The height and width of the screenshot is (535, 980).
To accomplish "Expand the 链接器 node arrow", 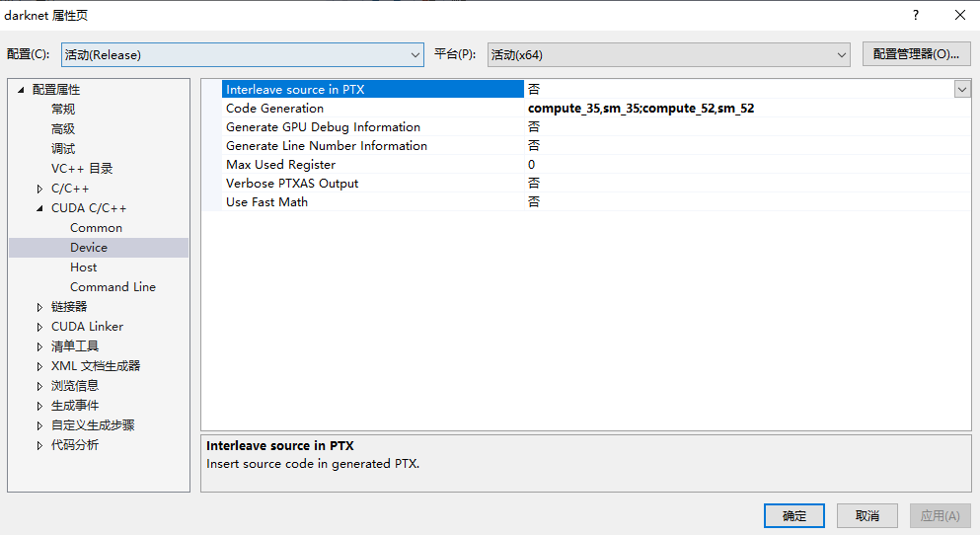I will (39, 307).
